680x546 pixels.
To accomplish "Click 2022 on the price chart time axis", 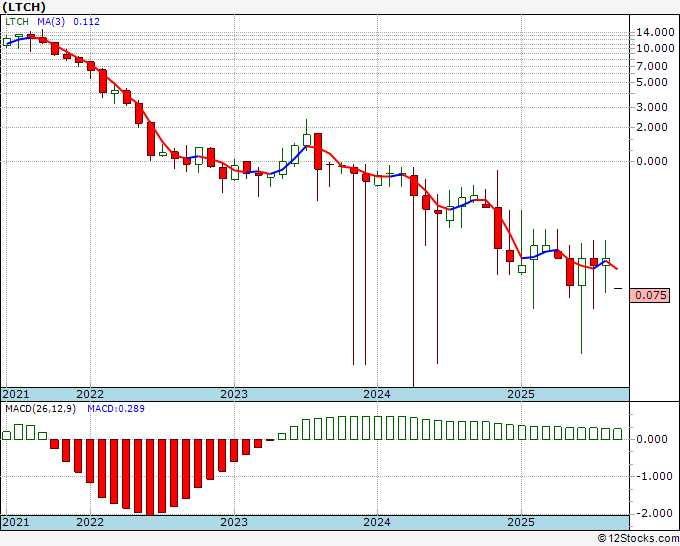I will tap(90, 394).
